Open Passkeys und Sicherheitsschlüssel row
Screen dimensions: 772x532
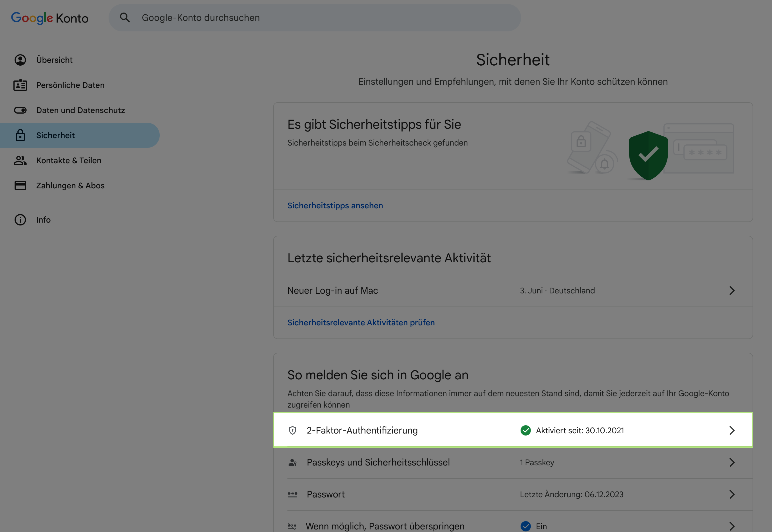(378, 462)
